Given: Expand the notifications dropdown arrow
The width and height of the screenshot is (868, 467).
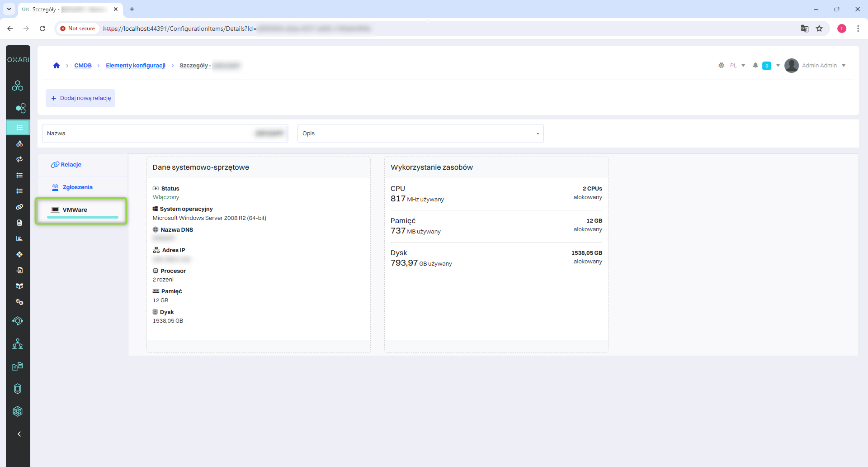Looking at the screenshot, I should [778, 66].
